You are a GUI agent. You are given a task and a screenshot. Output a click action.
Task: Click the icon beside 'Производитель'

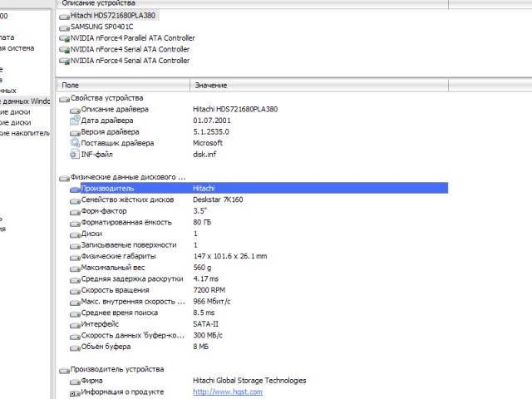pos(75,190)
